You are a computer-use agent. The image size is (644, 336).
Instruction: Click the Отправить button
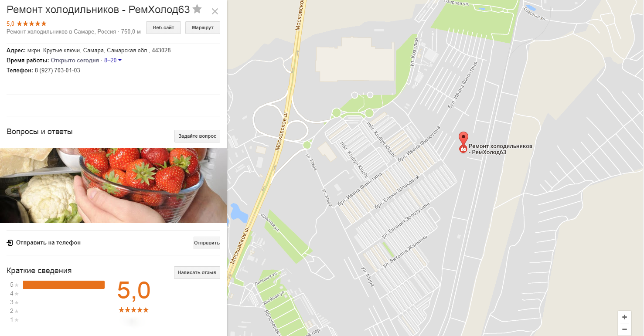(207, 243)
